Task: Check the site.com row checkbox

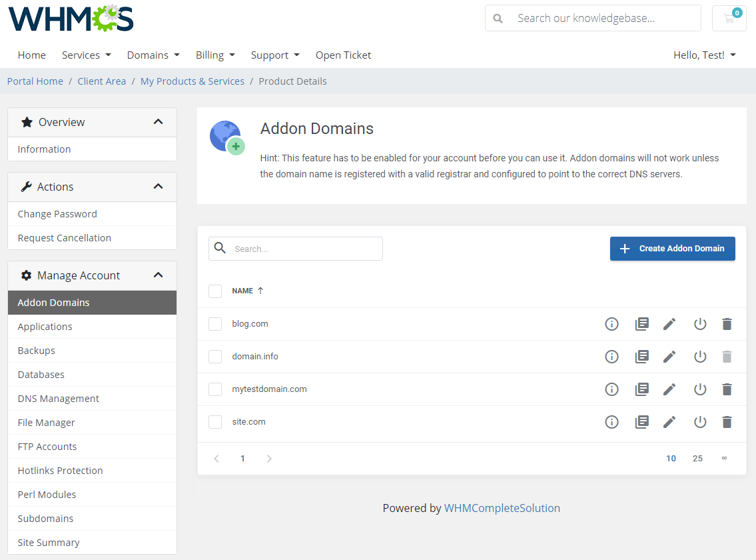Action: pyautogui.click(x=215, y=422)
